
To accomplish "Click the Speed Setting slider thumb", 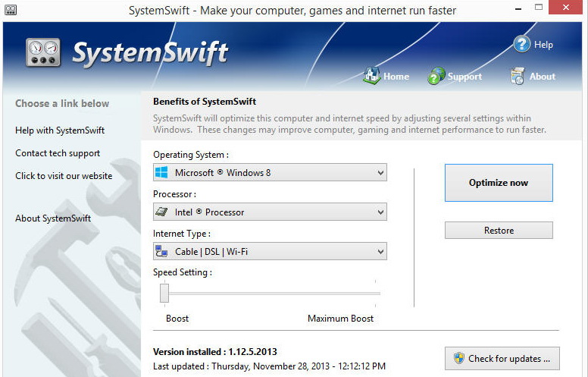I will click(x=164, y=293).
